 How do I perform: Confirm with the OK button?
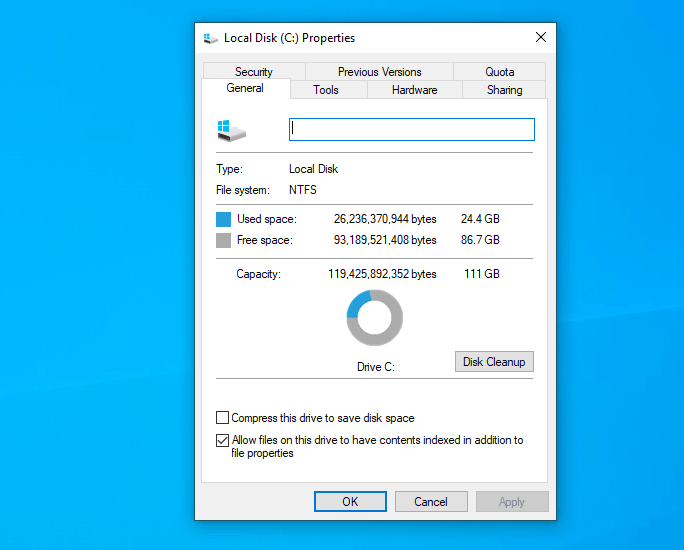tap(350, 502)
